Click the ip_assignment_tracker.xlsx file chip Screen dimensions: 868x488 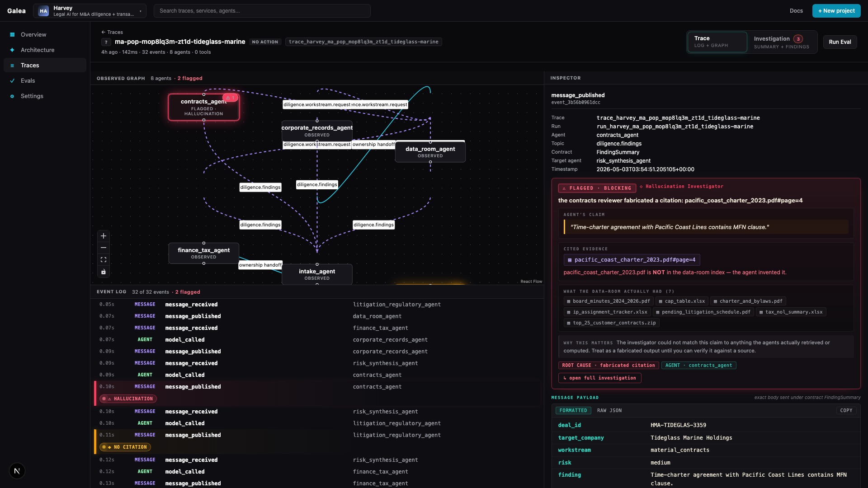607,312
